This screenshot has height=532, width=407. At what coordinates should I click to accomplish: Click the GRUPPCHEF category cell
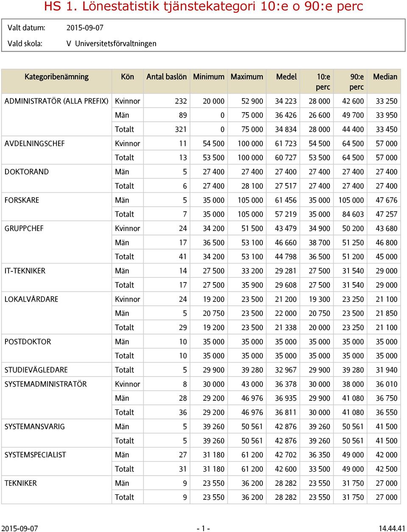[x=24, y=228]
